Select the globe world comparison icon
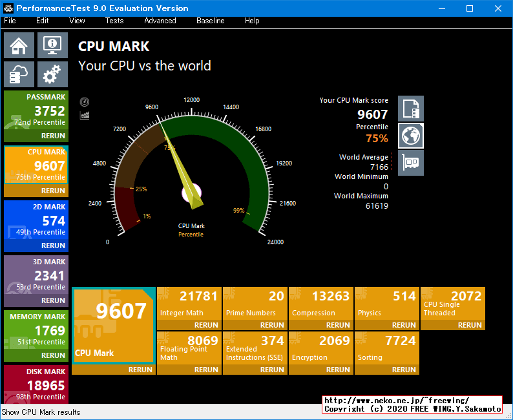 [x=411, y=136]
